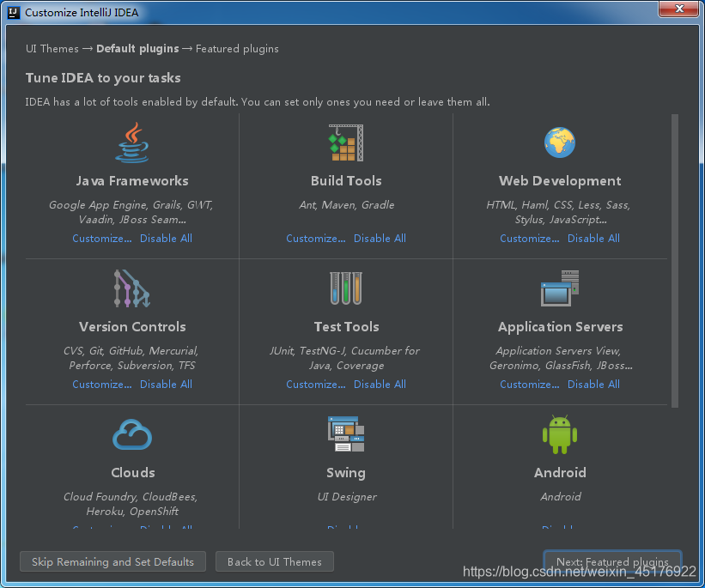705x588 pixels.
Task: Click the Android heading text
Action: click(x=560, y=472)
